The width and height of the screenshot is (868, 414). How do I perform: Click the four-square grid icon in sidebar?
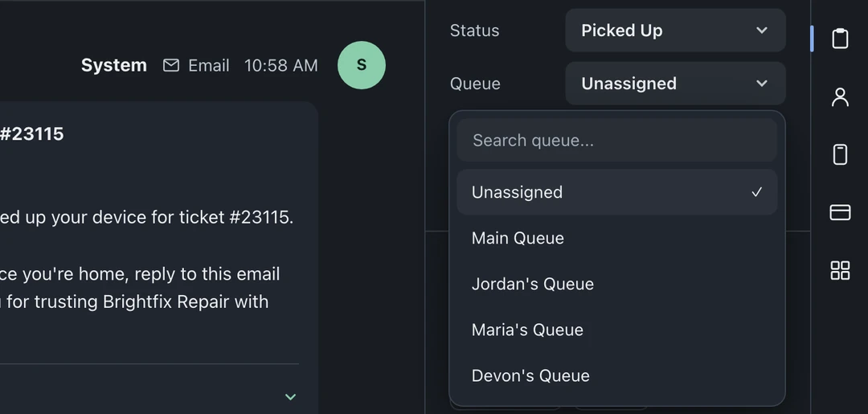[x=840, y=271]
